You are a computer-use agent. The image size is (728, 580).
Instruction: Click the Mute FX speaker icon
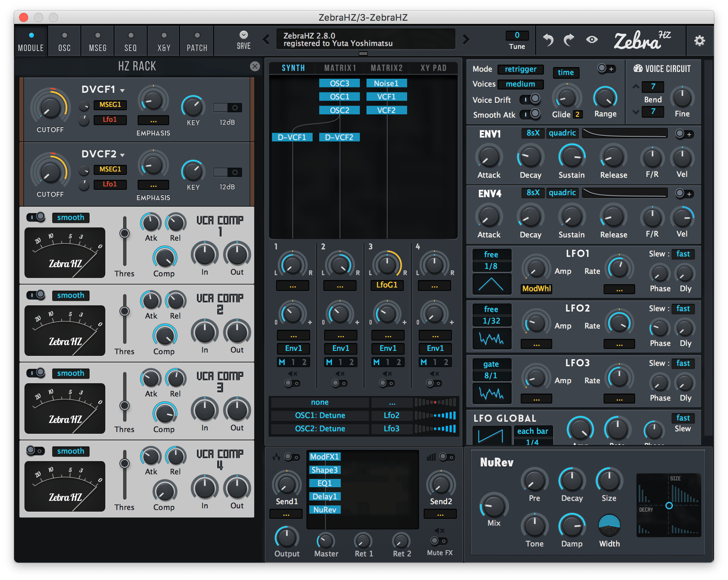(x=439, y=531)
